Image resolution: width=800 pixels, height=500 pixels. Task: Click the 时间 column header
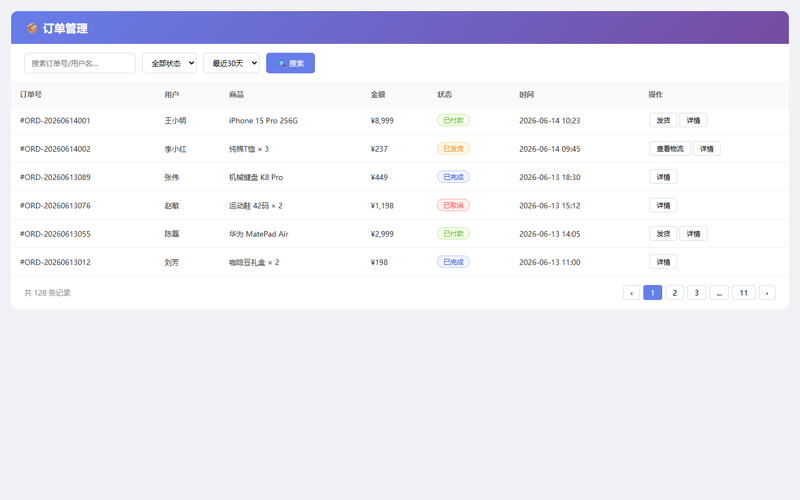pos(527,94)
